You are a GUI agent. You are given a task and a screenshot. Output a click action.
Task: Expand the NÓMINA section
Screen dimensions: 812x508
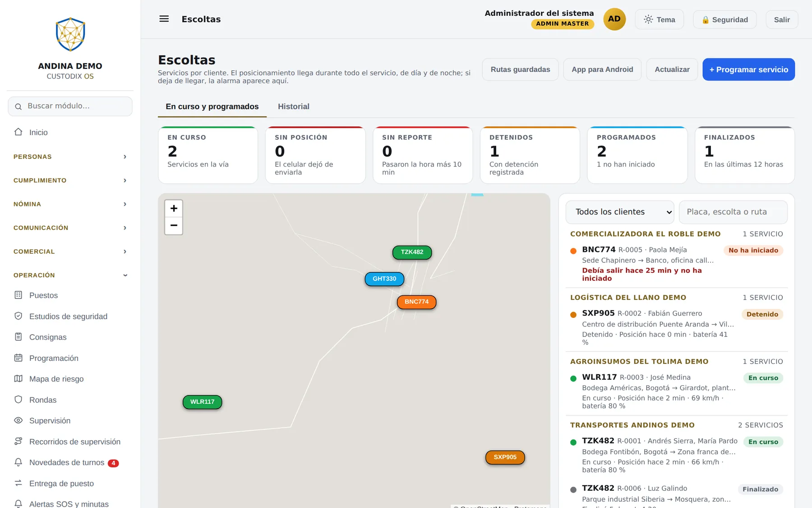coord(70,204)
